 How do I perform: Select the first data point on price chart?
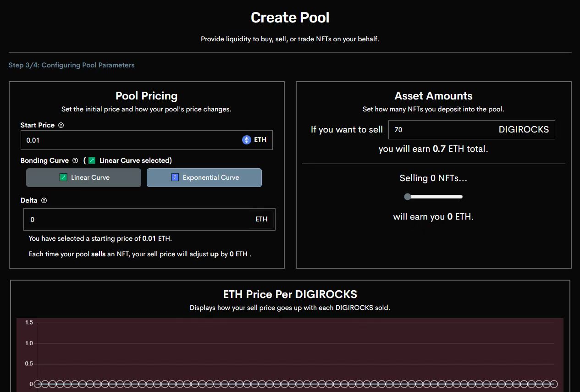tap(38, 384)
